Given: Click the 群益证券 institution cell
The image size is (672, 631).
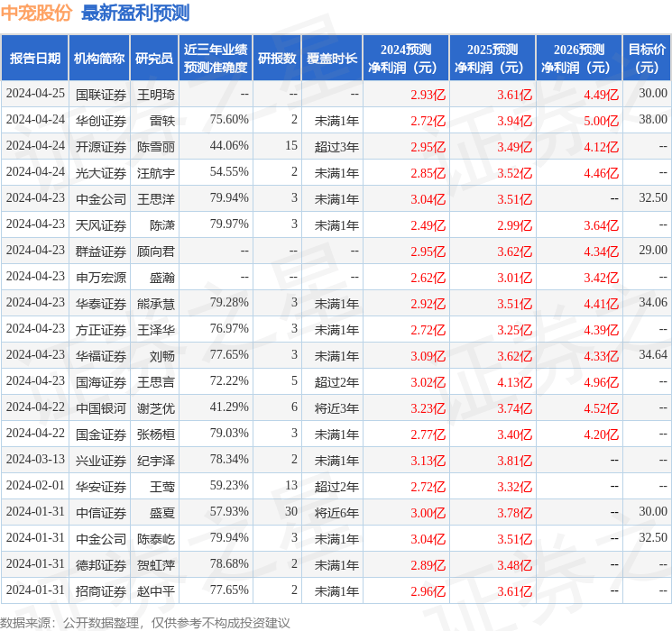Looking at the screenshot, I should (101, 251).
